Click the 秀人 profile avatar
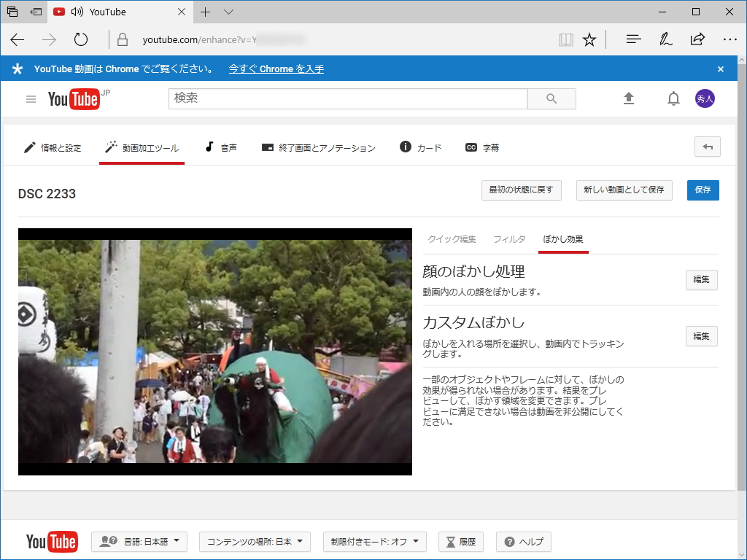Screen dimensions: 747x560 pyautogui.click(x=705, y=98)
